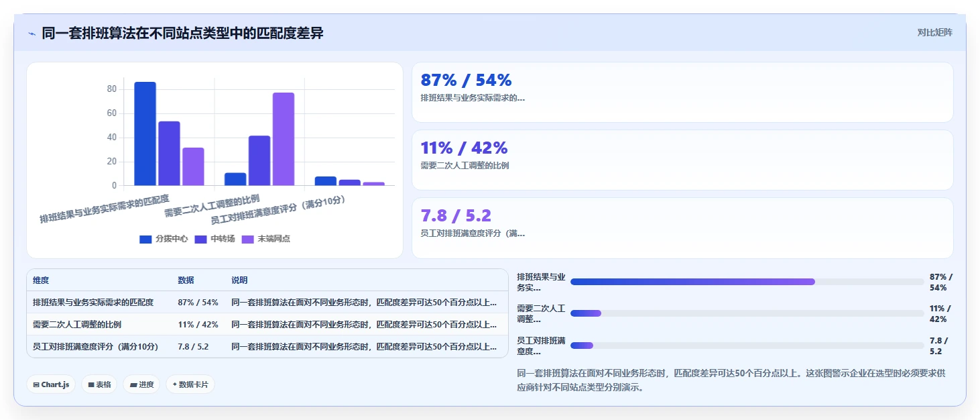The width and height of the screenshot is (980, 420).
Task: Click the 对比矩阵 badge in the header
Action: [934, 32]
